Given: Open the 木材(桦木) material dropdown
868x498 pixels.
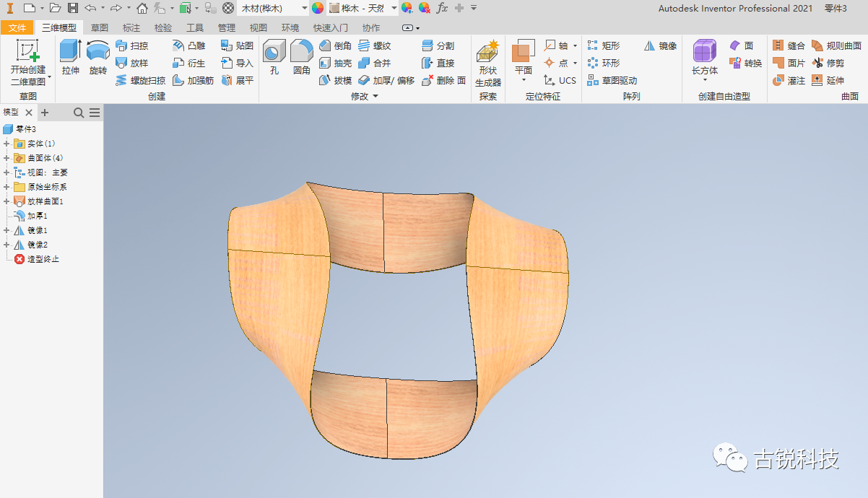Looking at the screenshot, I should (273, 8).
